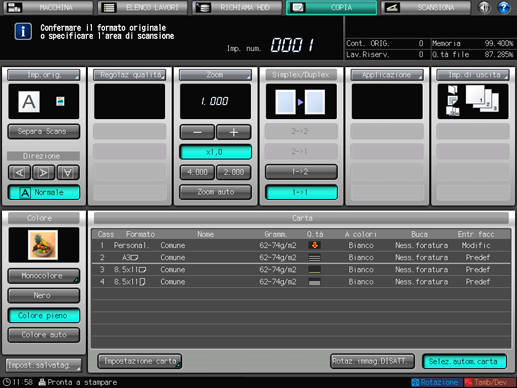This screenshot has height=388, width=517.
Task: Click the MACCHINA tab machine icon
Action: click(14, 7)
